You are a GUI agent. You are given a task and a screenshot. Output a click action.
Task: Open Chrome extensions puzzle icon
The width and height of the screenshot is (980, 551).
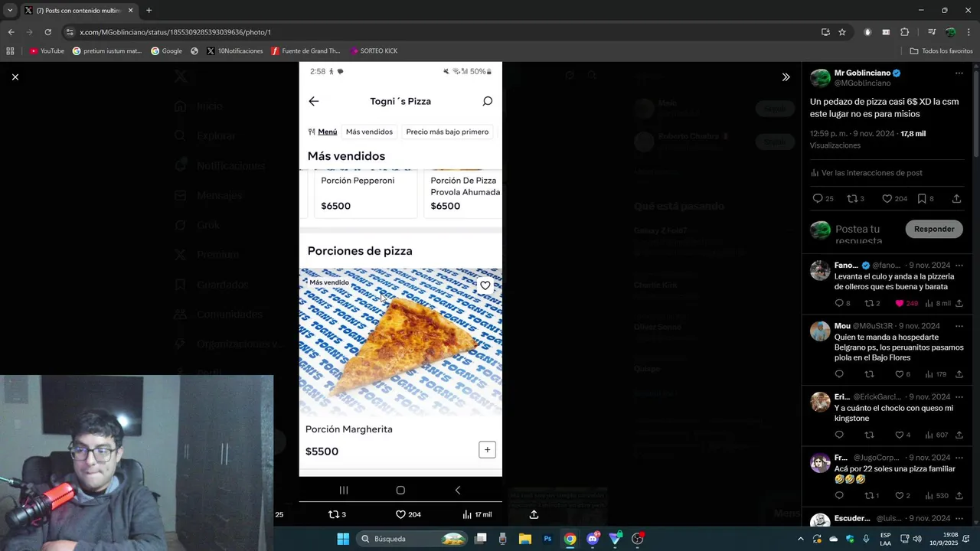pyautogui.click(x=905, y=32)
